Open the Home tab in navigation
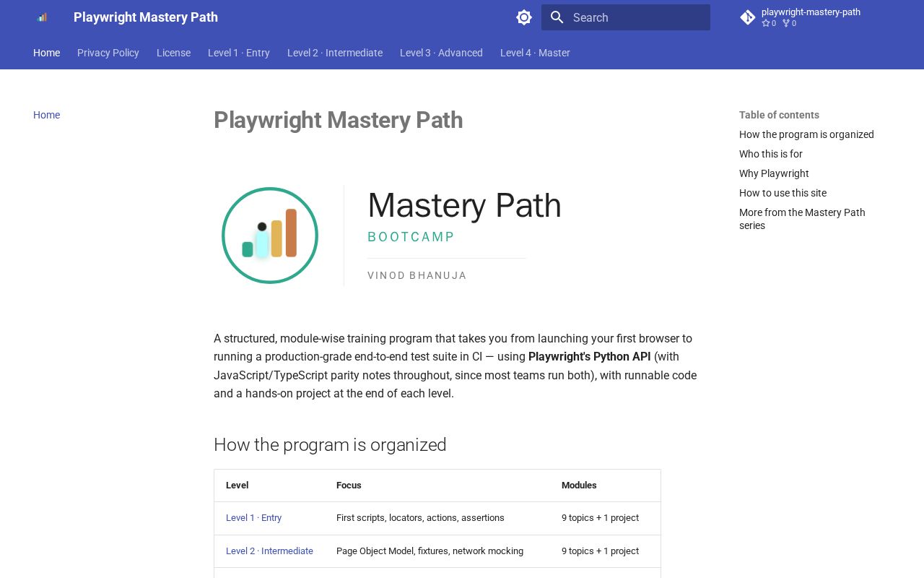This screenshot has width=924, height=578. coord(47,53)
